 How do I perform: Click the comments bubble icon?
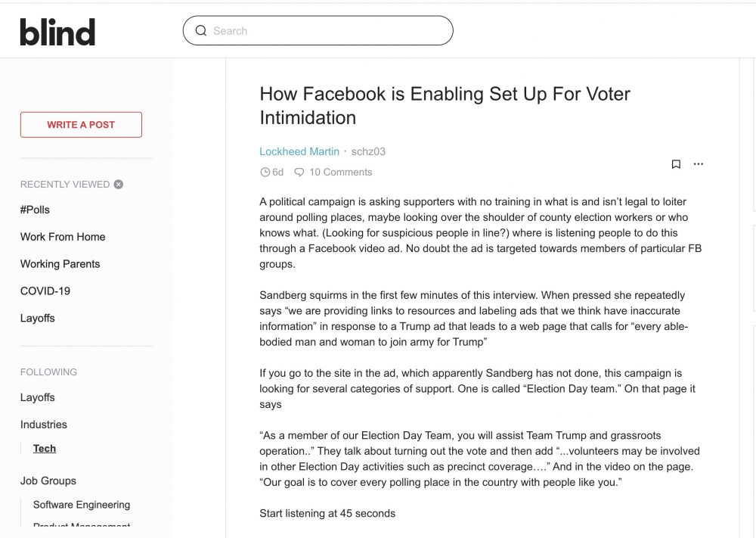pos(299,173)
